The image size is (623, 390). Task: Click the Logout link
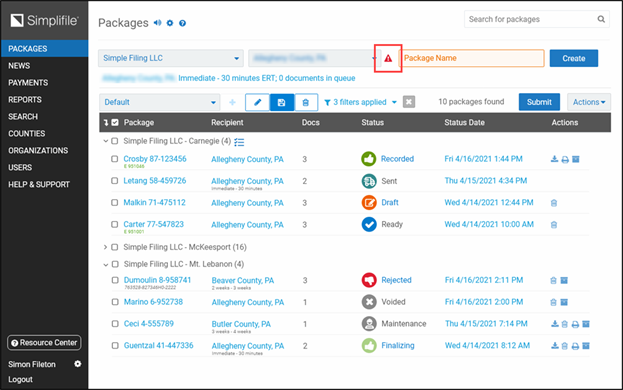[20, 379]
